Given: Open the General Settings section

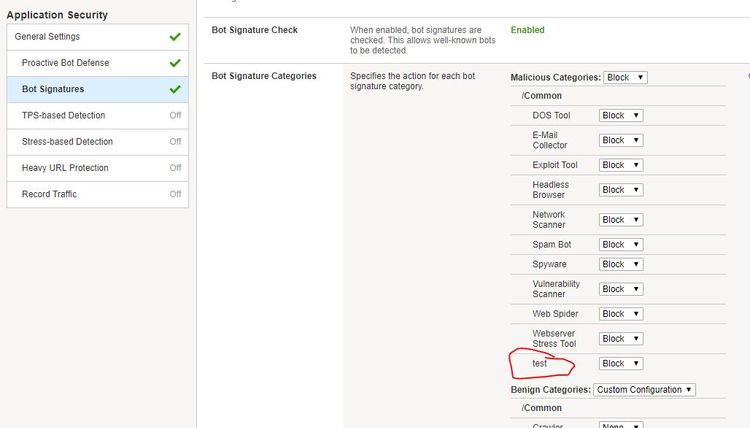Looking at the screenshot, I should 47,37.
